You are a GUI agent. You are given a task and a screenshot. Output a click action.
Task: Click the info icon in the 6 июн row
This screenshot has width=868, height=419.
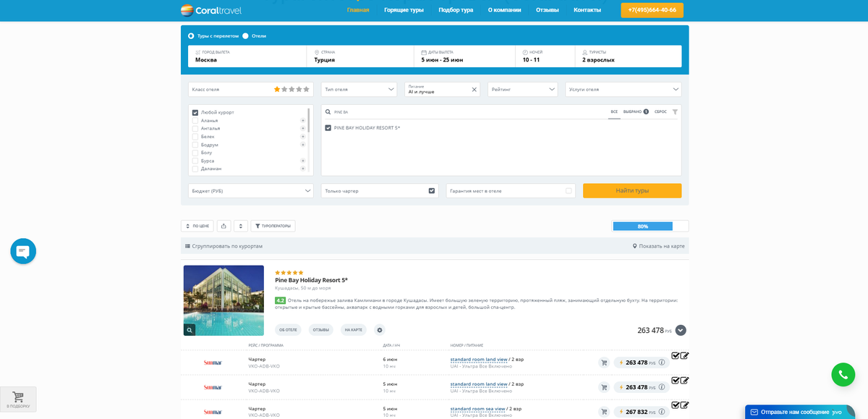662,363
